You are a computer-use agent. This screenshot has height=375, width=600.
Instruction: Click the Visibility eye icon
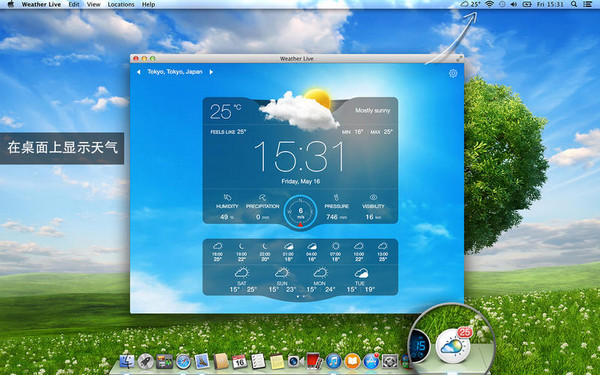tap(373, 197)
